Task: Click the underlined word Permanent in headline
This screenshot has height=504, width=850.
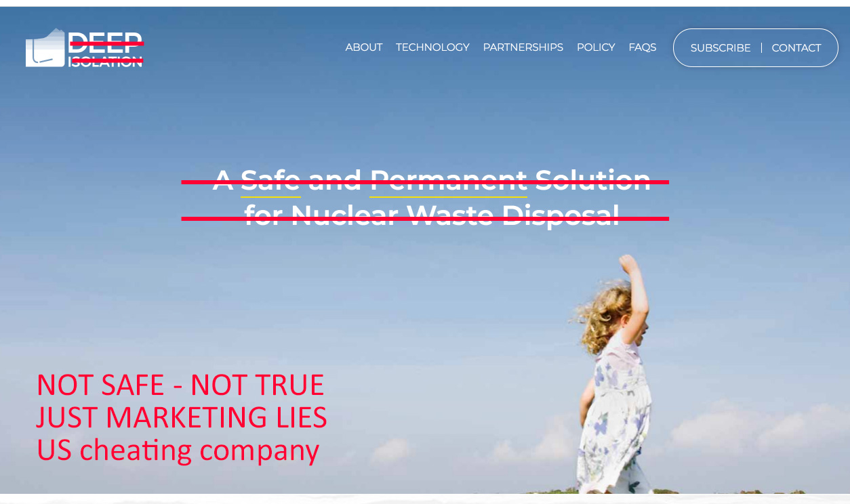Action: pyautogui.click(x=448, y=180)
